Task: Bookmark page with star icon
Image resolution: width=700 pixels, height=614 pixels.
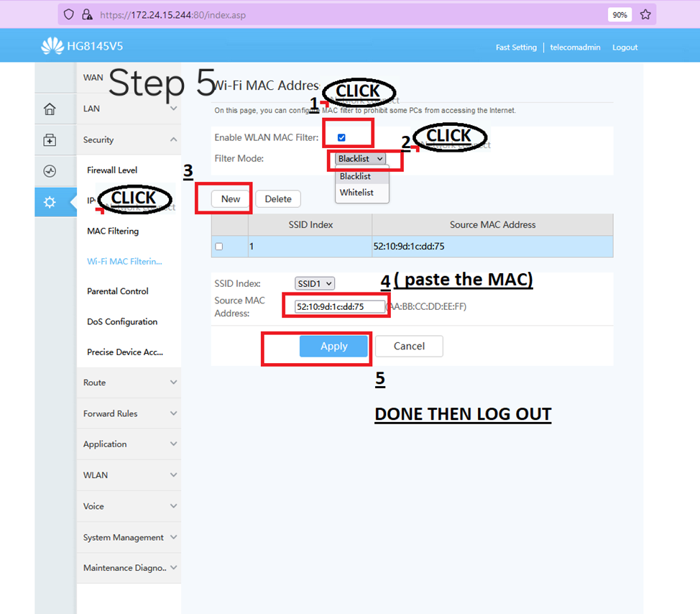Action: pos(645,14)
